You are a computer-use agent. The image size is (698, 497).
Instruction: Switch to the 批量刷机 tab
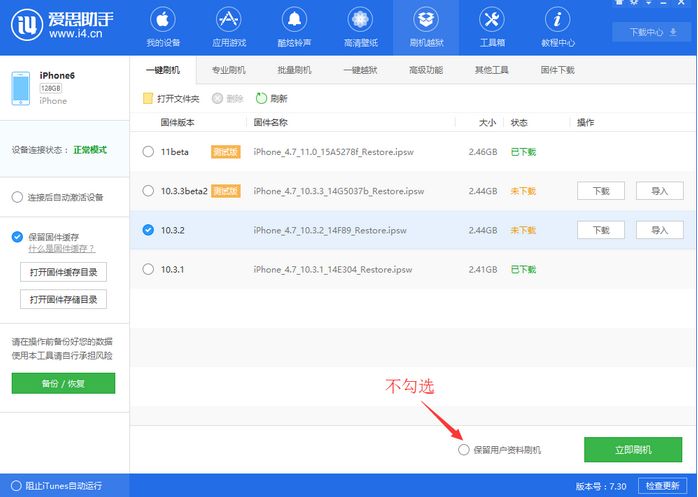point(294,70)
